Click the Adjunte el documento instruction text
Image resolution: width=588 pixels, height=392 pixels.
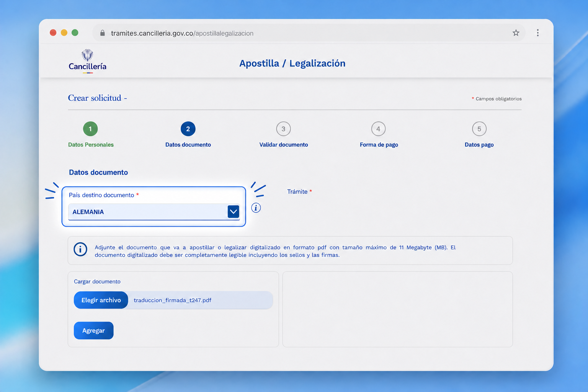275,251
